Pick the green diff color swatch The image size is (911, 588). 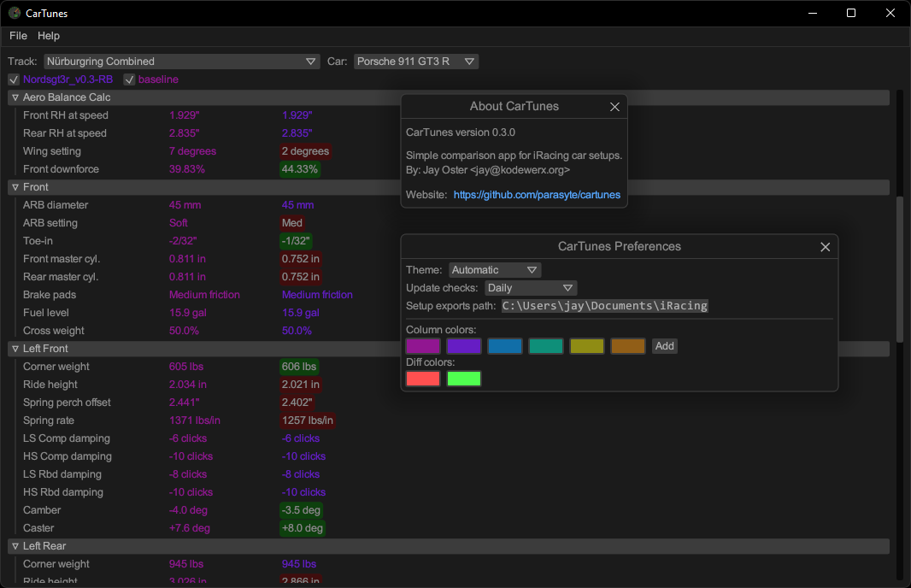(x=464, y=379)
